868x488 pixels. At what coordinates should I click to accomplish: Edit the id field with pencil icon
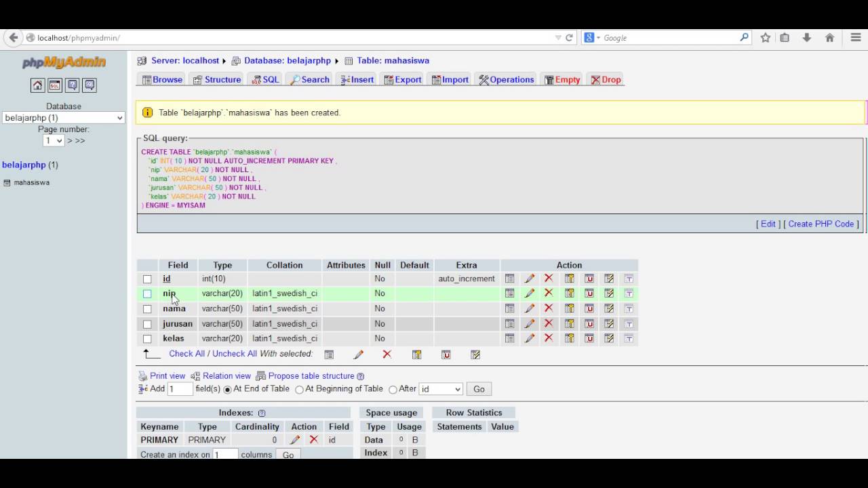click(x=530, y=279)
